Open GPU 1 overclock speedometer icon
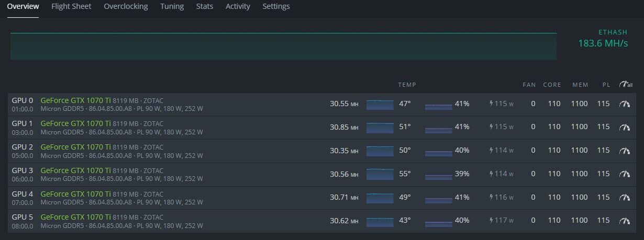This screenshot has height=240, width=644. tap(624, 127)
